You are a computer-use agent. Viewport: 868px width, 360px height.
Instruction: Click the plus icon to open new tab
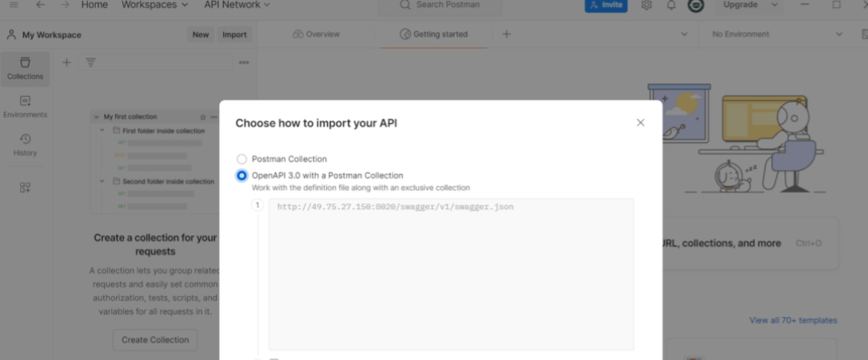[x=506, y=34]
